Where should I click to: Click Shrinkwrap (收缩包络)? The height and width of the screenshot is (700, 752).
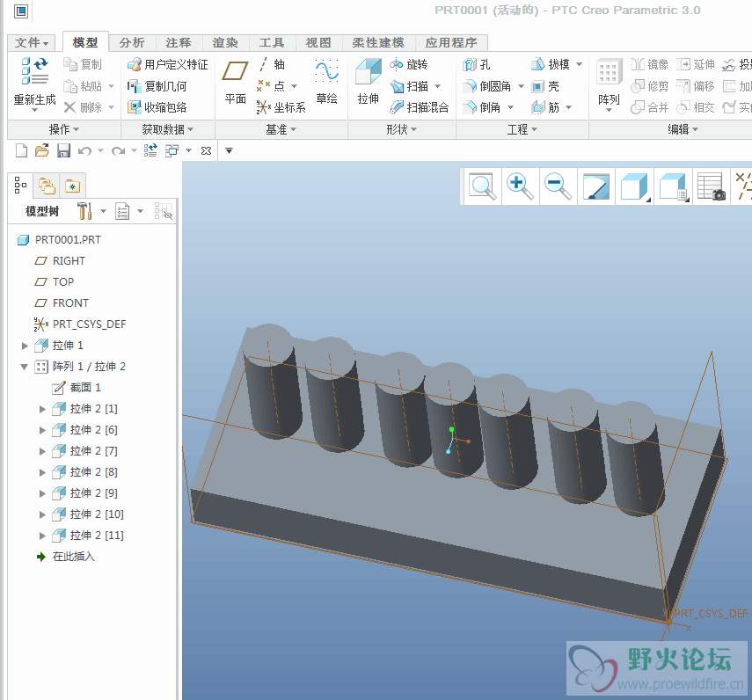pyautogui.click(x=157, y=107)
